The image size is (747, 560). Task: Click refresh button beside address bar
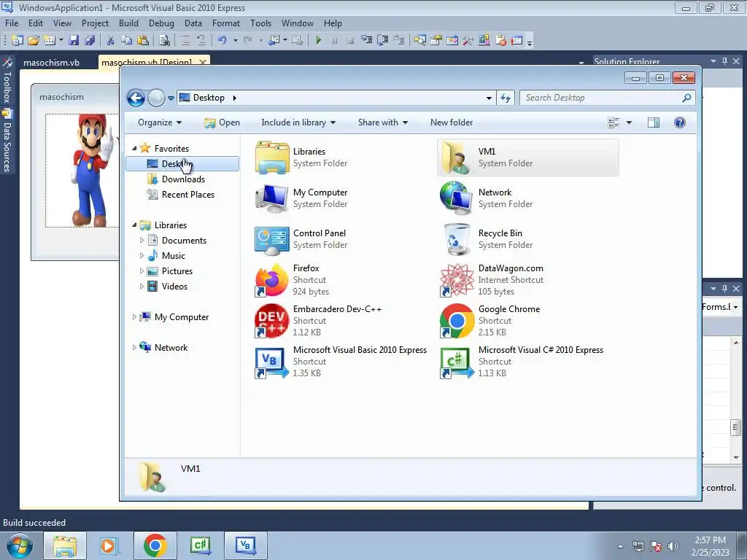pyautogui.click(x=506, y=98)
